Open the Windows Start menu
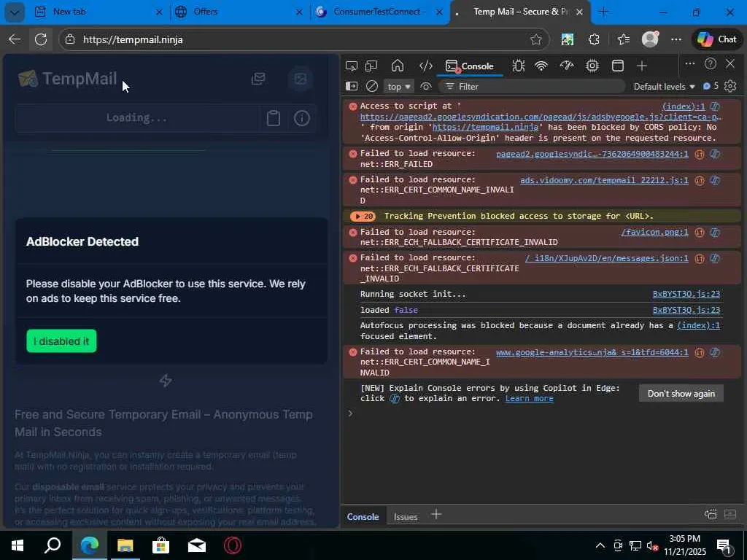The width and height of the screenshot is (747, 560). [x=18, y=545]
